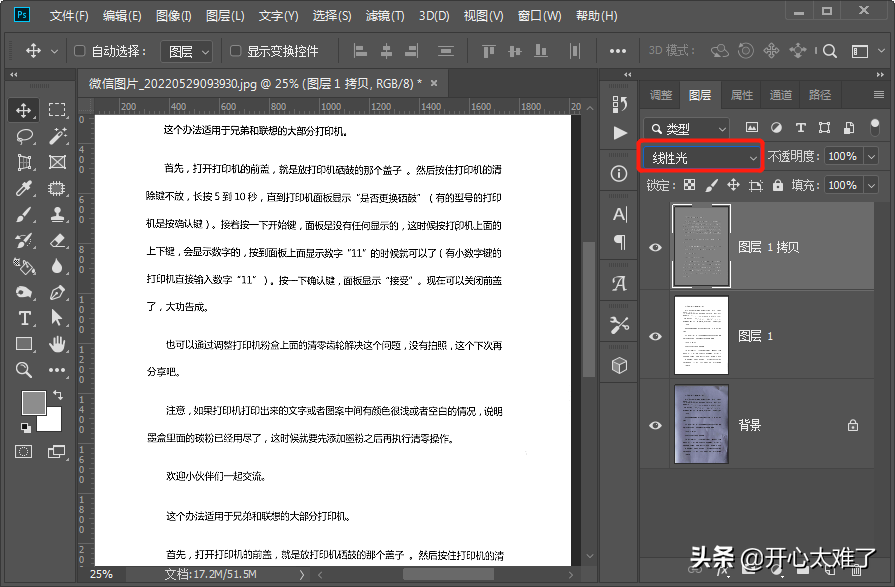The height and width of the screenshot is (587, 895).
Task: Select the Lasso tool
Action: pos(25,136)
